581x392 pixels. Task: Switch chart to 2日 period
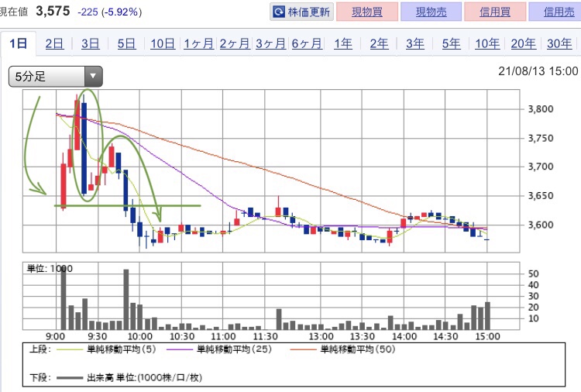coord(54,43)
